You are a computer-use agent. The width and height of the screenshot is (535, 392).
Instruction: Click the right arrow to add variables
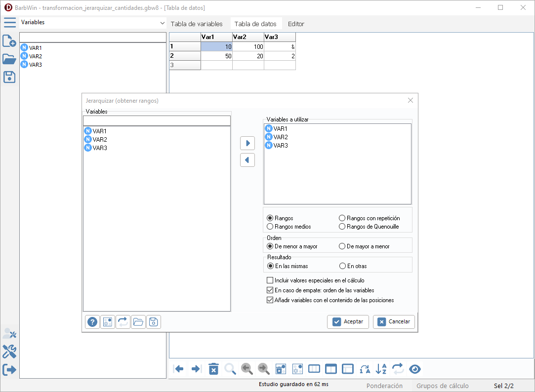coord(247,143)
